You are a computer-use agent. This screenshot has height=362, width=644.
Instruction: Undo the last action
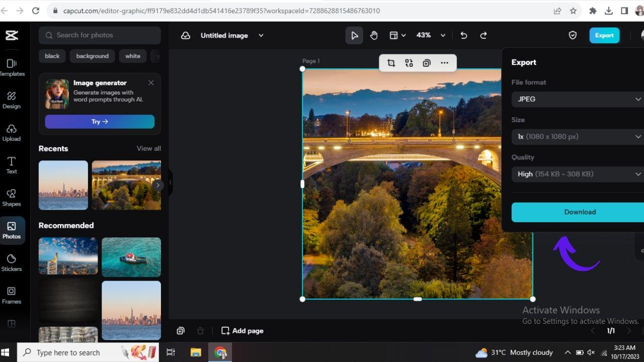464,35
